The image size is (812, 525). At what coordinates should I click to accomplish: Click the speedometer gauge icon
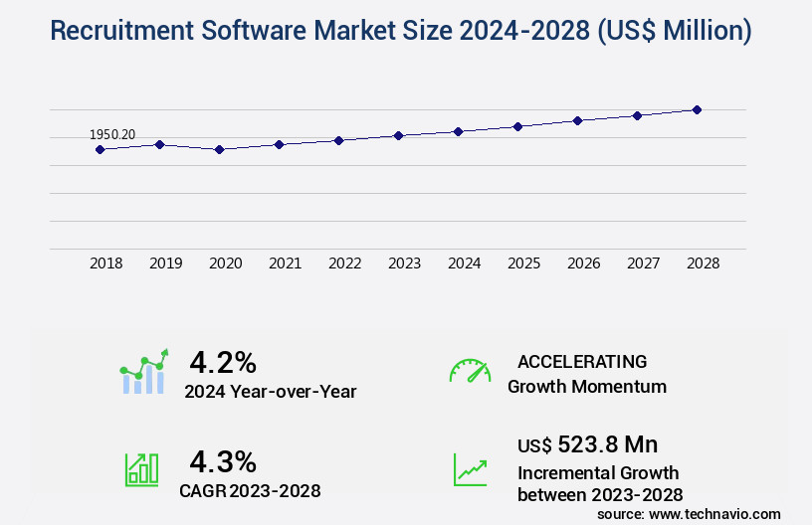click(x=470, y=372)
